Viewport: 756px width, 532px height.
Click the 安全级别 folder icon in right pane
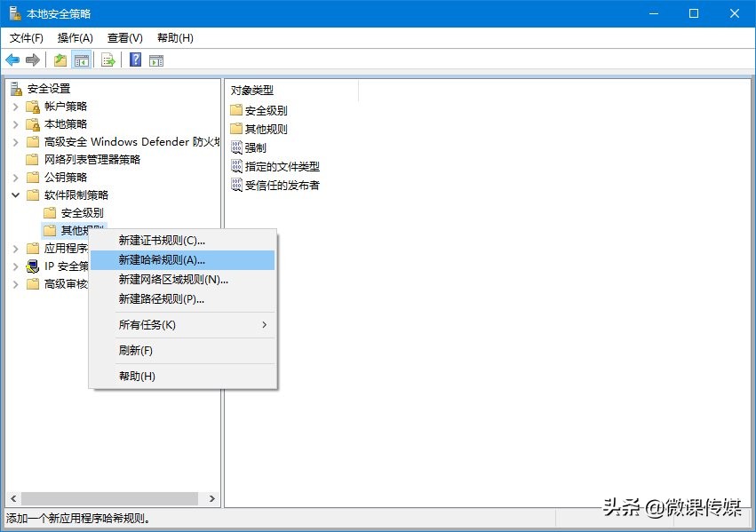pos(236,110)
